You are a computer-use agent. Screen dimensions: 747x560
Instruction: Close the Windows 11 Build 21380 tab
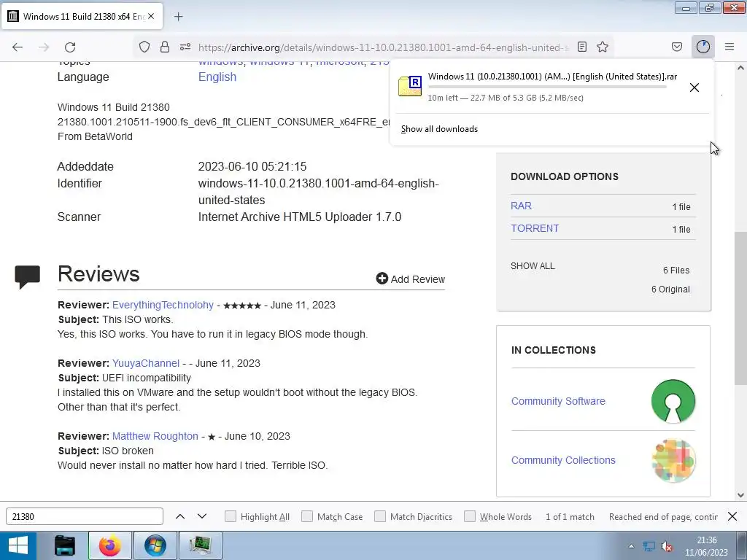[x=151, y=16]
